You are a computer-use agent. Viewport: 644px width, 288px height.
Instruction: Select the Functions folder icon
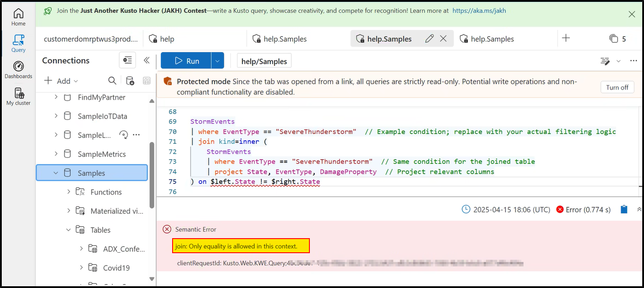[80, 192]
